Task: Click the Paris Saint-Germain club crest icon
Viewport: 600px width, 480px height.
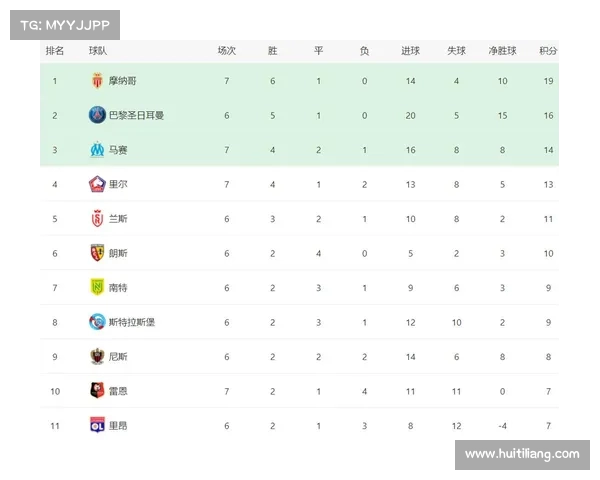Action: coord(97,115)
